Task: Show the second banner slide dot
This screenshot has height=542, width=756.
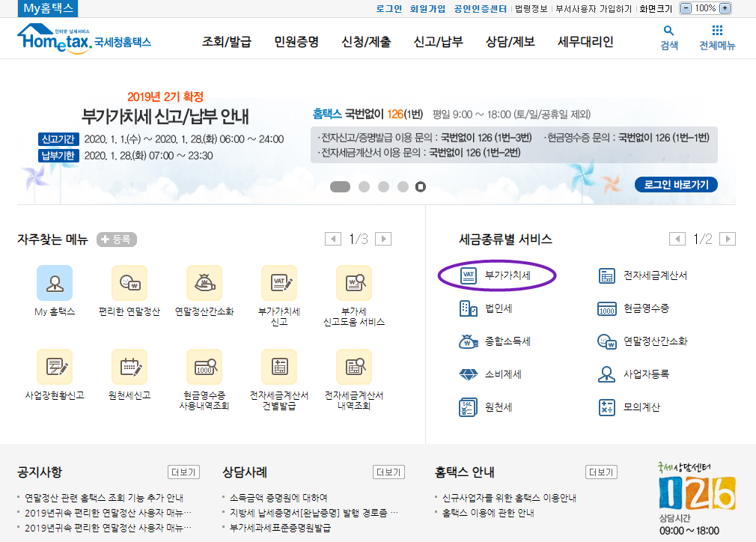Action: click(364, 186)
